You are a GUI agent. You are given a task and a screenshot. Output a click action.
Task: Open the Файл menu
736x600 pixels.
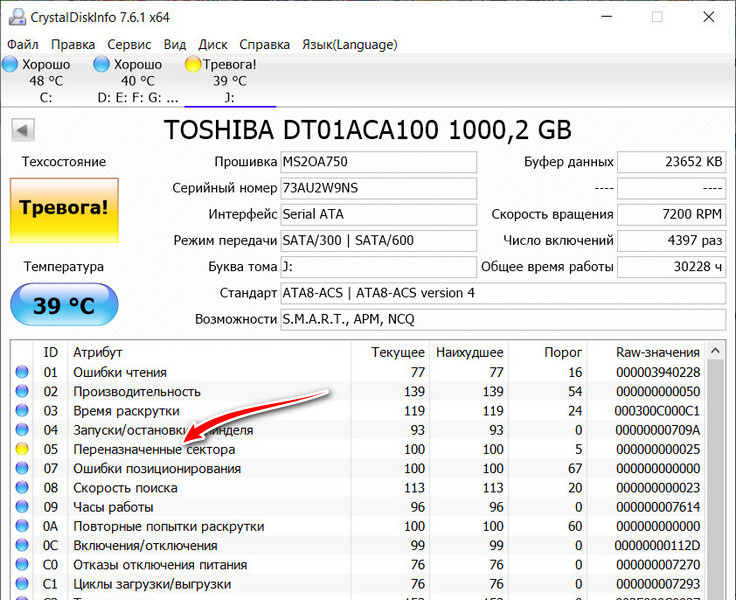[23, 45]
